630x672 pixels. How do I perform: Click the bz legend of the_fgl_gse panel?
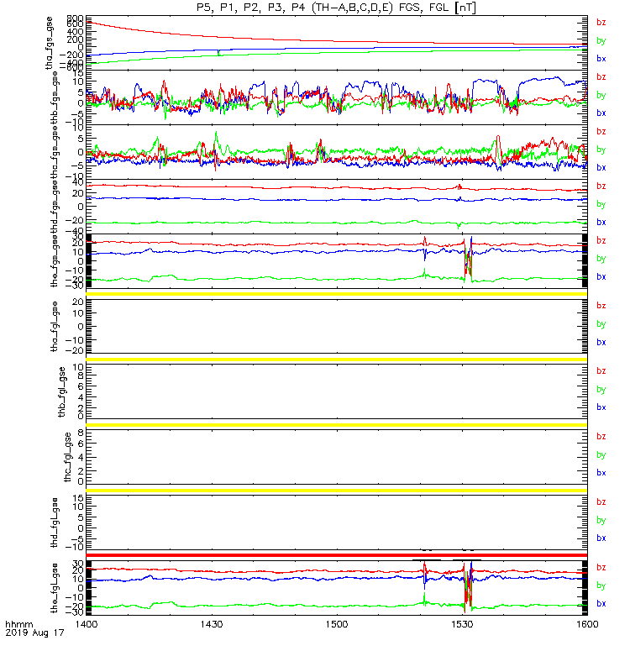click(x=601, y=568)
